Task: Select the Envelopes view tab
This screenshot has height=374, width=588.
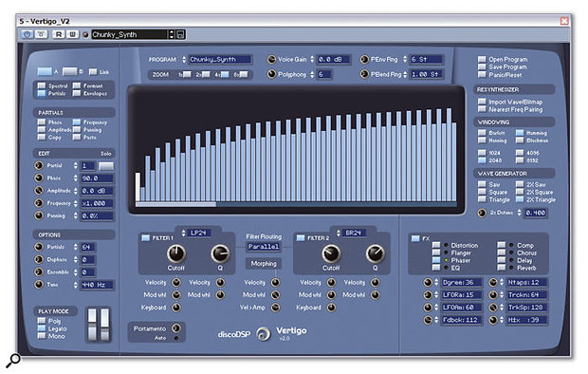Action: coord(90,93)
